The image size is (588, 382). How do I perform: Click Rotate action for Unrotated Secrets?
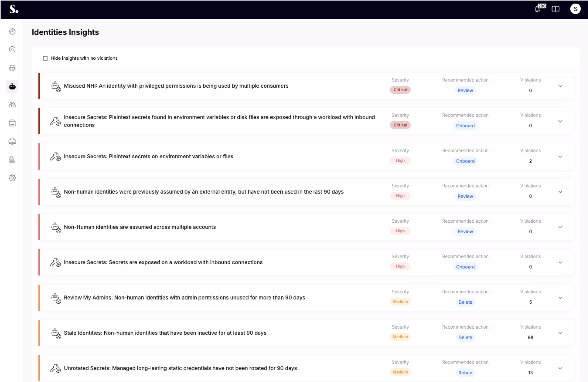click(x=465, y=373)
